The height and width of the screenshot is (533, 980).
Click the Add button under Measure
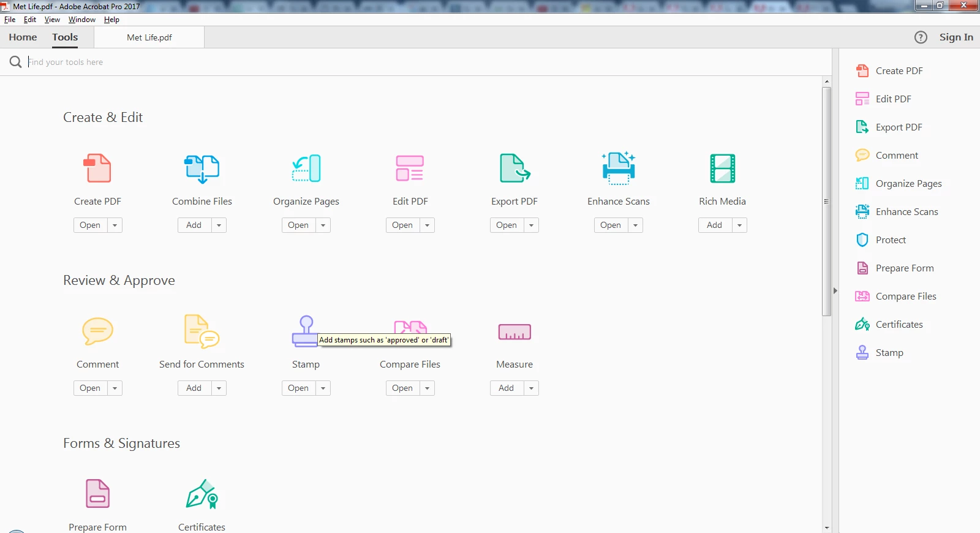pos(507,388)
